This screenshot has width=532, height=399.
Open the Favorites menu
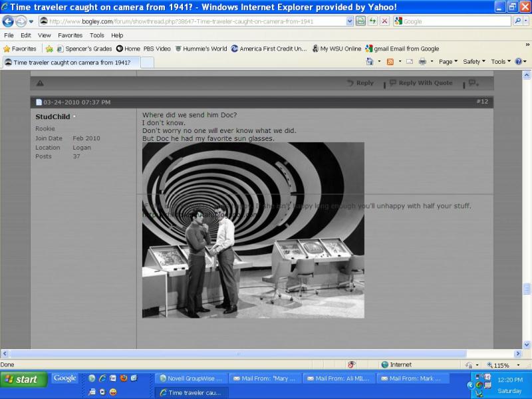[70, 35]
